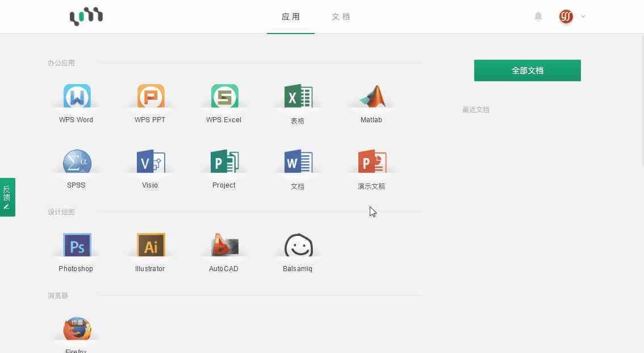Screen dimensions: 644x353
Task: Click the site logo at top left
Action: click(86, 16)
